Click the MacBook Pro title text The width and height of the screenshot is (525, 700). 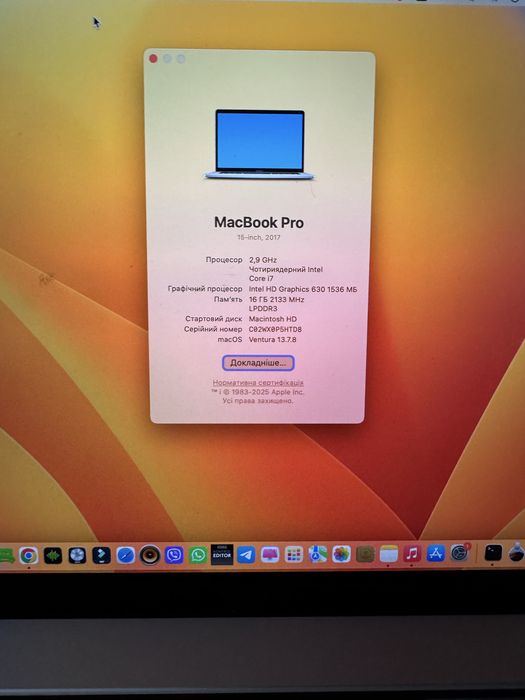click(x=259, y=222)
